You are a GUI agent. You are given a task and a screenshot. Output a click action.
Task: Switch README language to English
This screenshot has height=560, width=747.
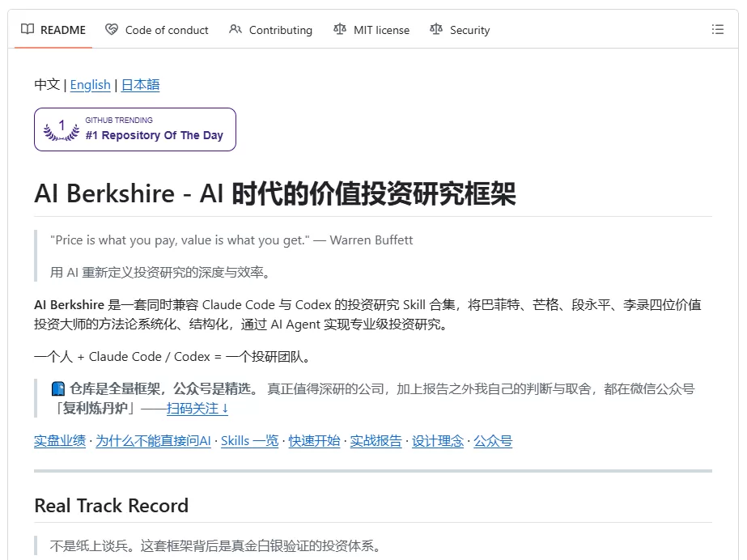click(90, 85)
